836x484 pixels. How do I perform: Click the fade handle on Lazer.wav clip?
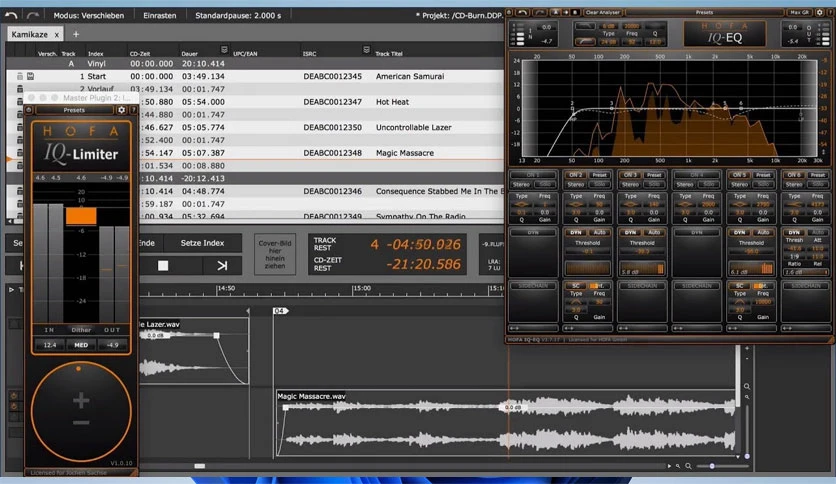click(216, 335)
